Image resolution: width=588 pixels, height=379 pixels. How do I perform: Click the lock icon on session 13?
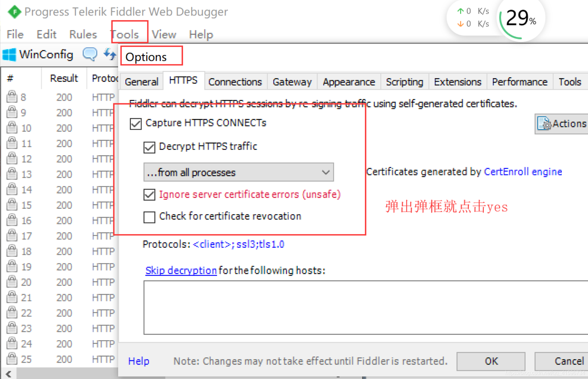(12, 174)
